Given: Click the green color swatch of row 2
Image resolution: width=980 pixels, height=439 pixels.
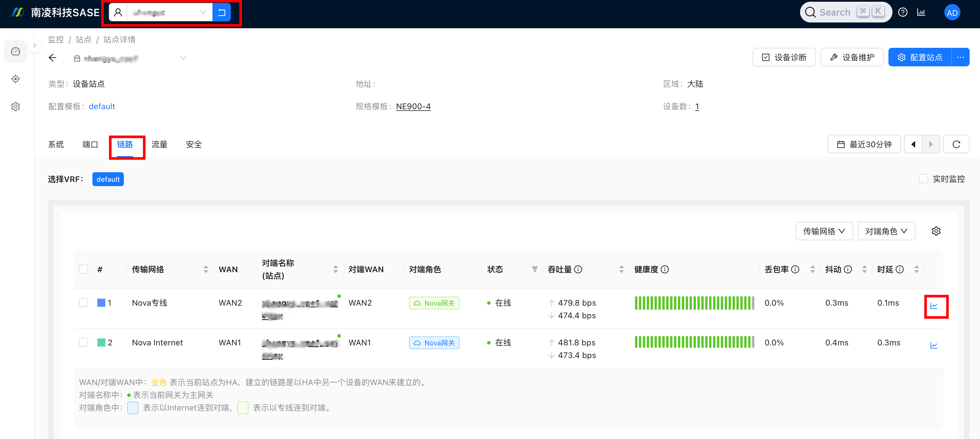Looking at the screenshot, I should 101,342.
